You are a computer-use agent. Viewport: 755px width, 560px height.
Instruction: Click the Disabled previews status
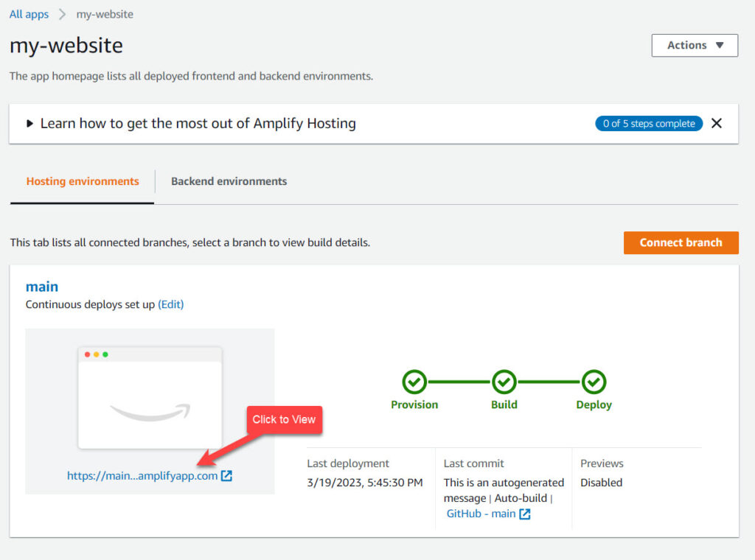click(602, 483)
